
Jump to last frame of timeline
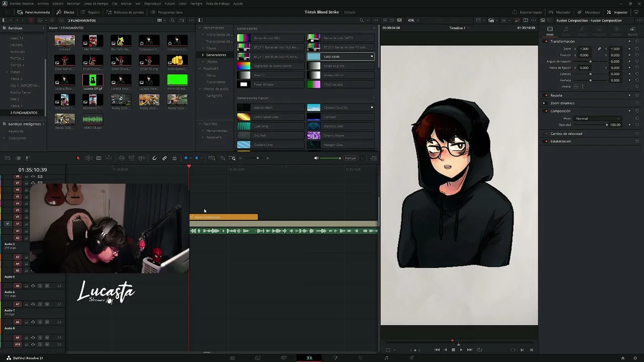point(469,350)
